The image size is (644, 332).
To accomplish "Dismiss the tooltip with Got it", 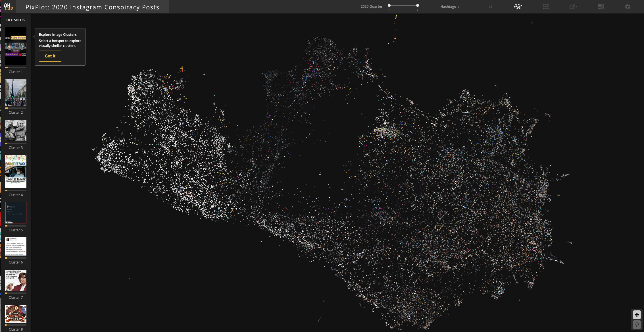I will [x=50, y=56].
